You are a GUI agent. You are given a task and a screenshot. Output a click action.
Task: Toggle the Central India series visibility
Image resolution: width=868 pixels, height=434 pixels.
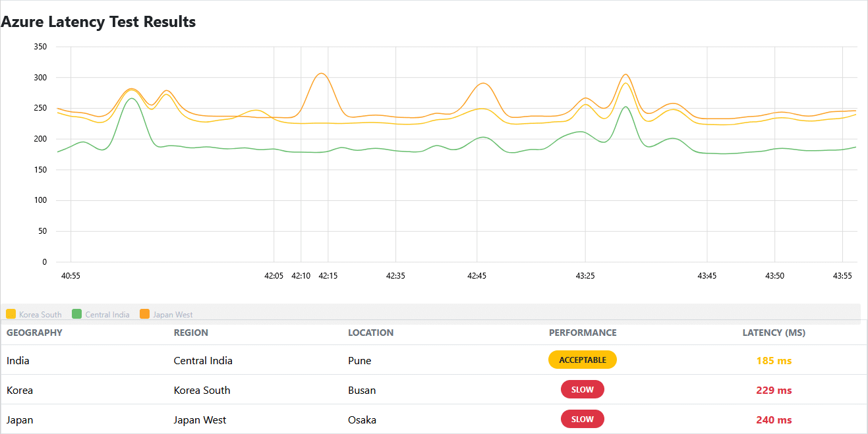(101, 314)
